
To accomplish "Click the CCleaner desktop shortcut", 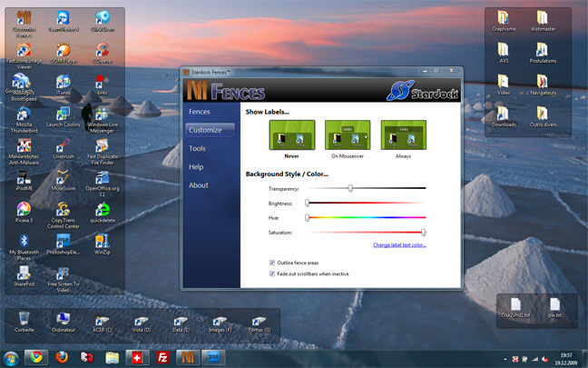I will (103, 53).
